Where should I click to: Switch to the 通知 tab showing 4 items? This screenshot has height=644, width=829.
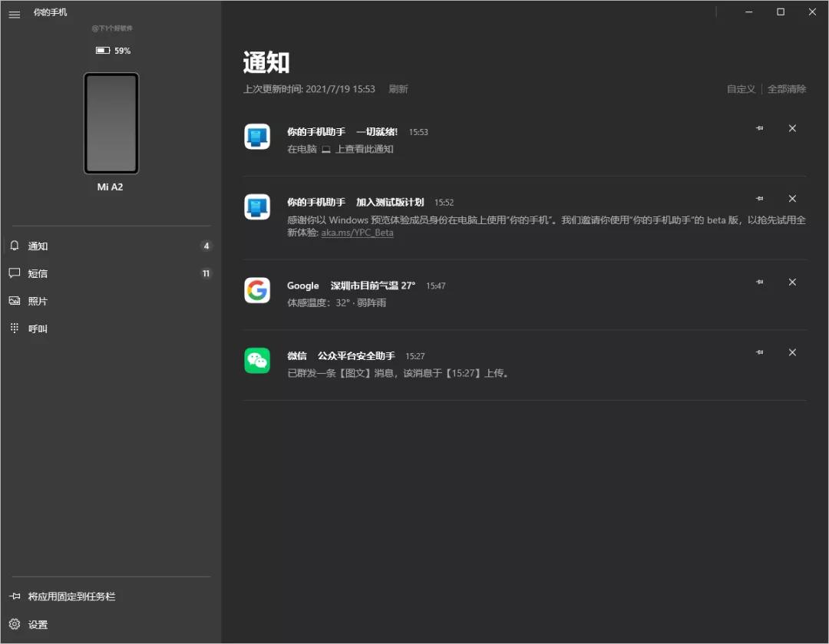click(x=37, y=246)
